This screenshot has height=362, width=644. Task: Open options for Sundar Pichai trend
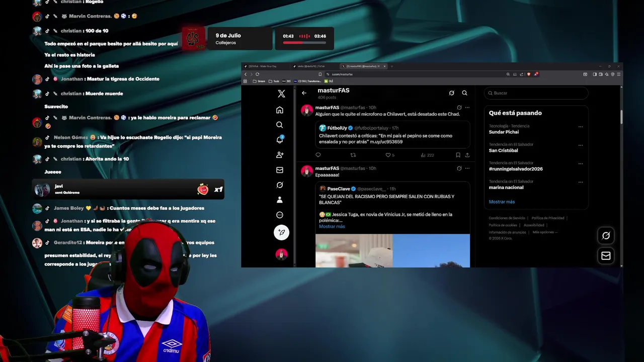[x=581, y=127]
